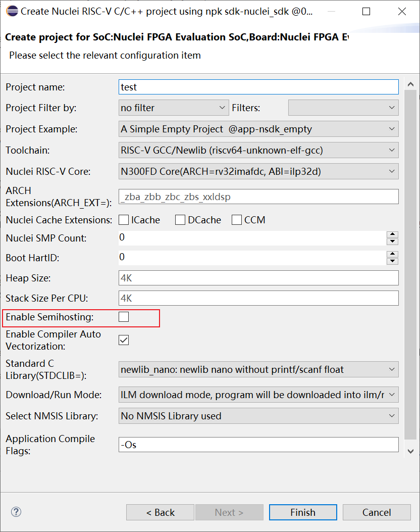Maximize the dialog window
Screen dimensions: 420x532
click(x=366, y=12)
